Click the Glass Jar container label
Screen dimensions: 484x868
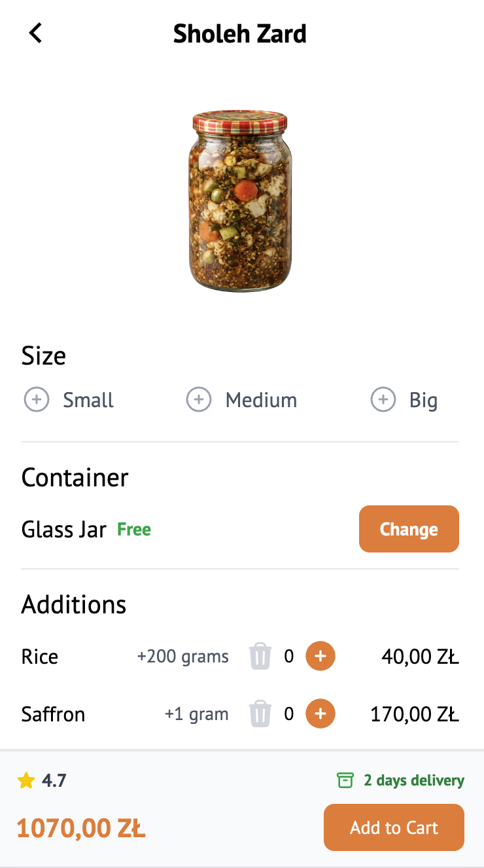[64, 529]
